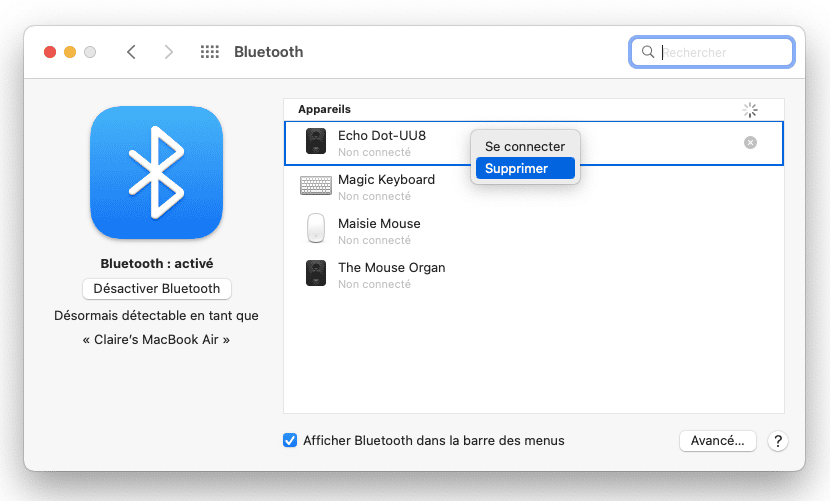Toggle Afficher Bluetooth dans la barre des menus
Image resolution: width=830 pixels, height=501 pixels.
click(290, 440)
